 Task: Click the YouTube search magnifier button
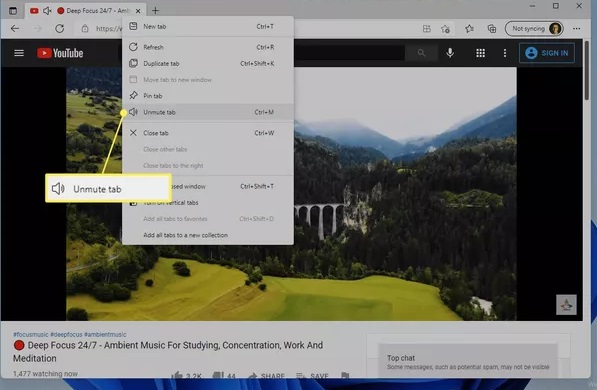(x=421, y=53)
